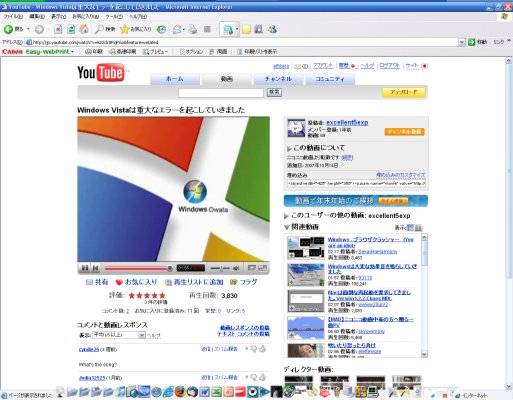
Task: Click the Canon Options (オプション) button
Action: [x=191, y=52]
